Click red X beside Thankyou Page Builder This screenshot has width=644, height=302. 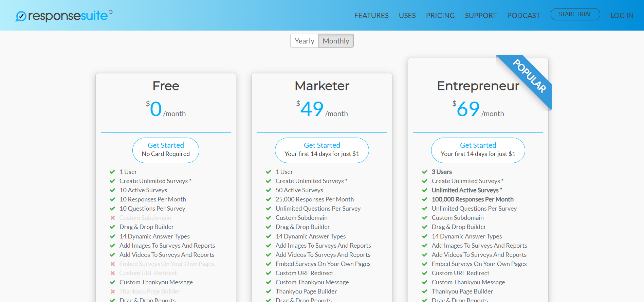[113, 291]
